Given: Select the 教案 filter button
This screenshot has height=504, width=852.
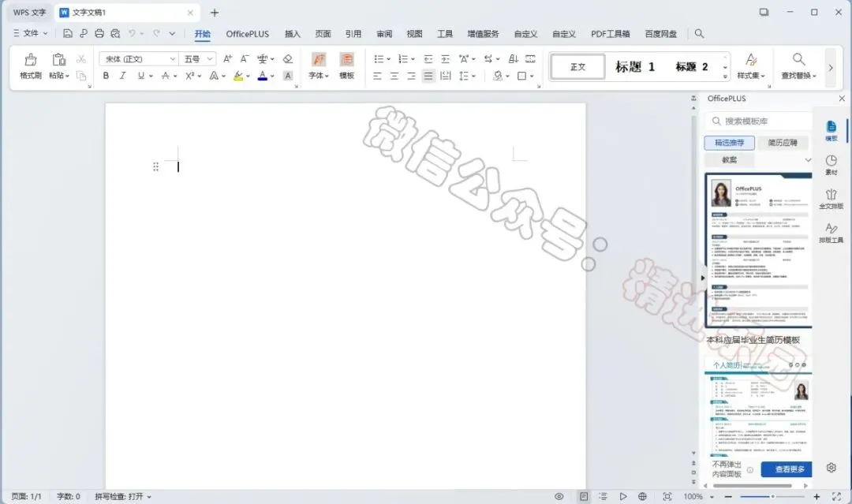Looking at the screenshot, I should click(x=729, y=159).
